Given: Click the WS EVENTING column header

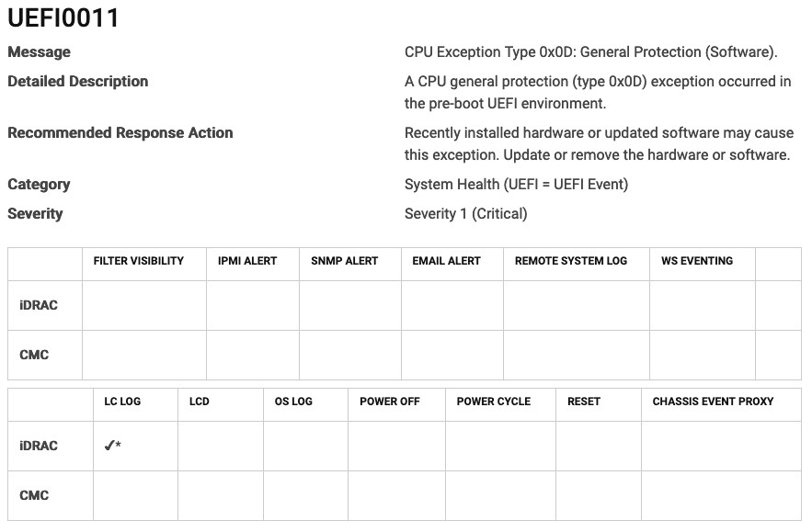Looking at the screenshot, I should pyautogui.click(x=697, y=261).
